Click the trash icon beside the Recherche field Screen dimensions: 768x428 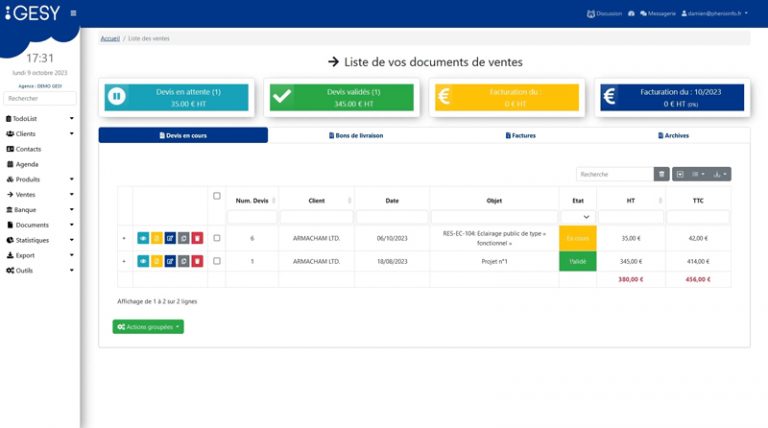[661, 174]
